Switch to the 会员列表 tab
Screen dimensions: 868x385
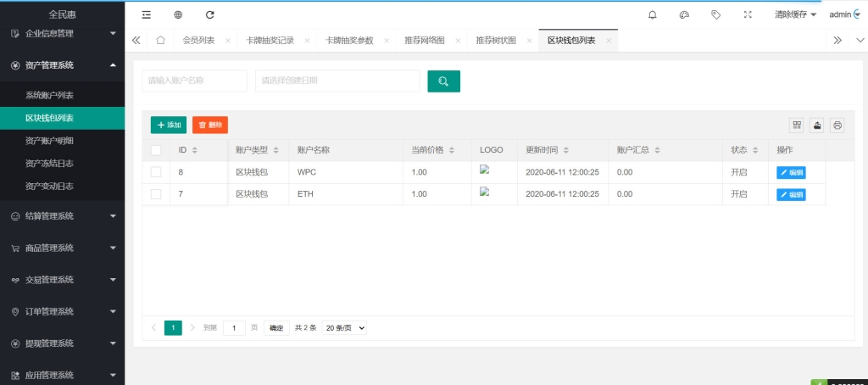coord(198,40)
